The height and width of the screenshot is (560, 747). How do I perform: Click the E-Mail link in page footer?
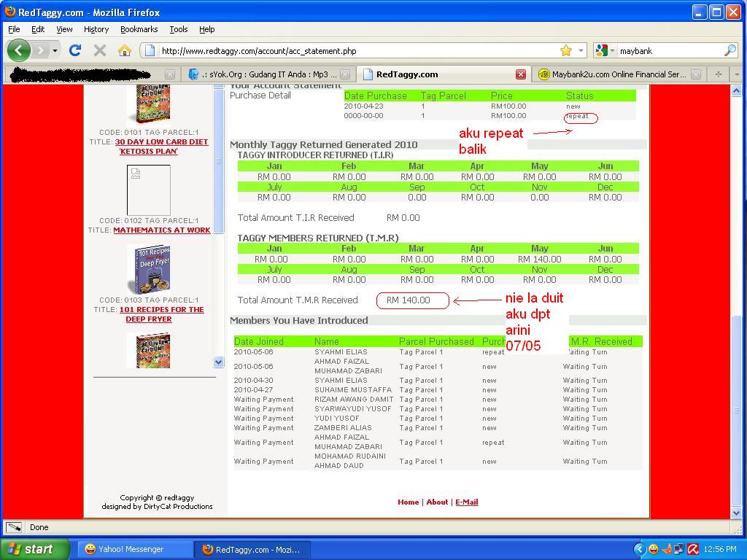[467, 502]
